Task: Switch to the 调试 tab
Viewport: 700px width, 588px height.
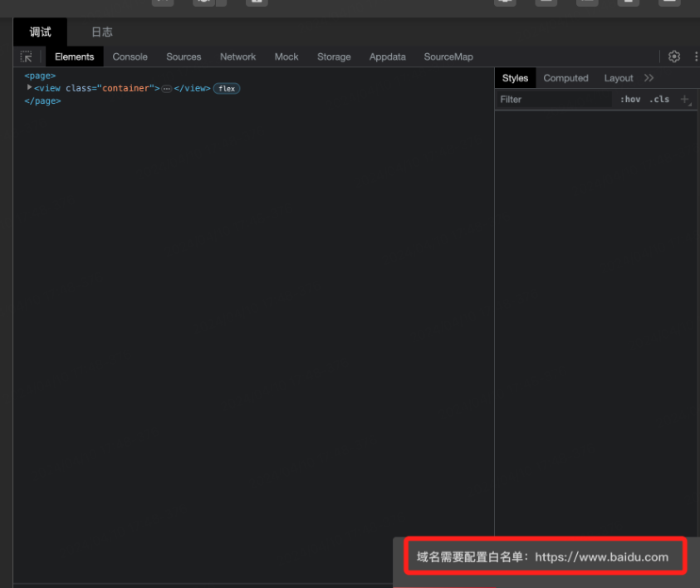Action: pos(40,32)
